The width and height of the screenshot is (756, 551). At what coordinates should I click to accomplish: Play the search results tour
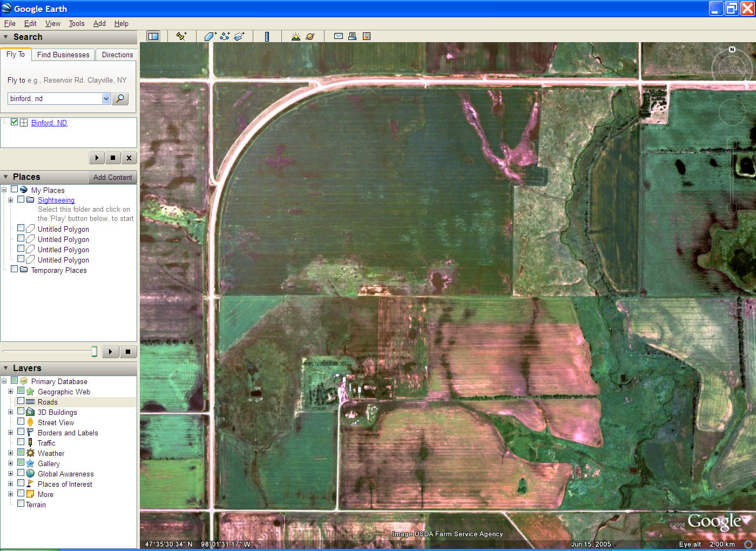click(97, 158)
